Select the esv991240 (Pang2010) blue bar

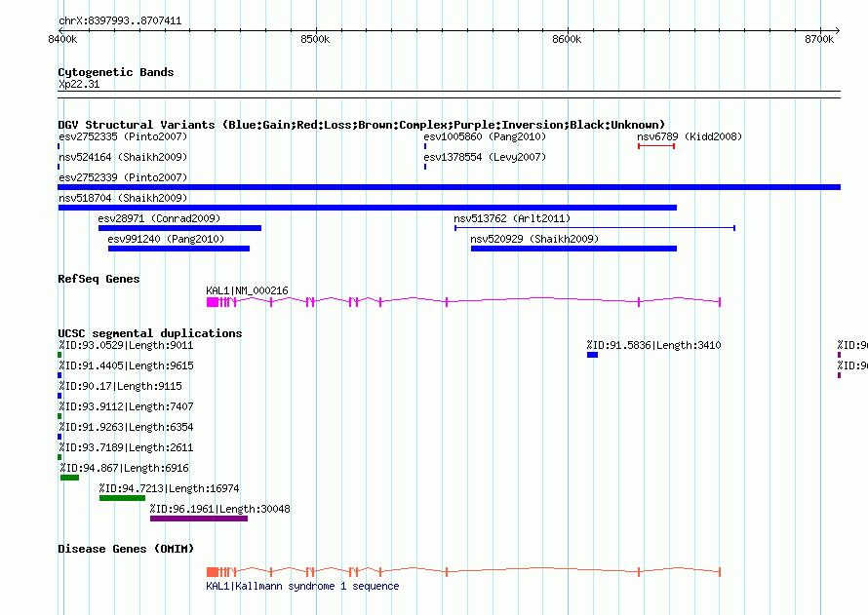tap(178, 249)
